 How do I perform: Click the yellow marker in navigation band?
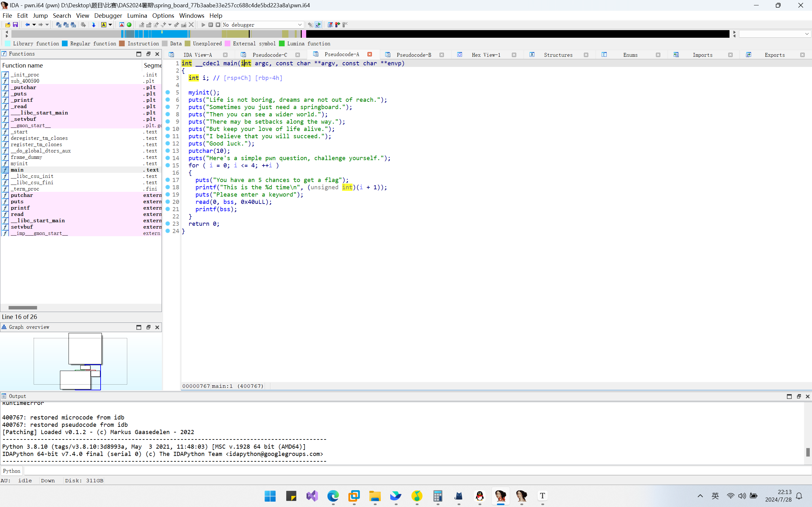coord(162,33)
